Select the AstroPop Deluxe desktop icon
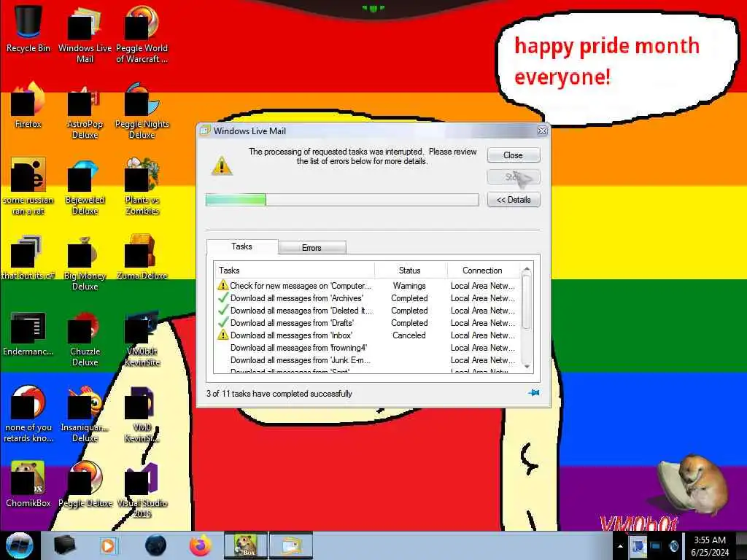The image size is (747, 560). tap(85, 111)
